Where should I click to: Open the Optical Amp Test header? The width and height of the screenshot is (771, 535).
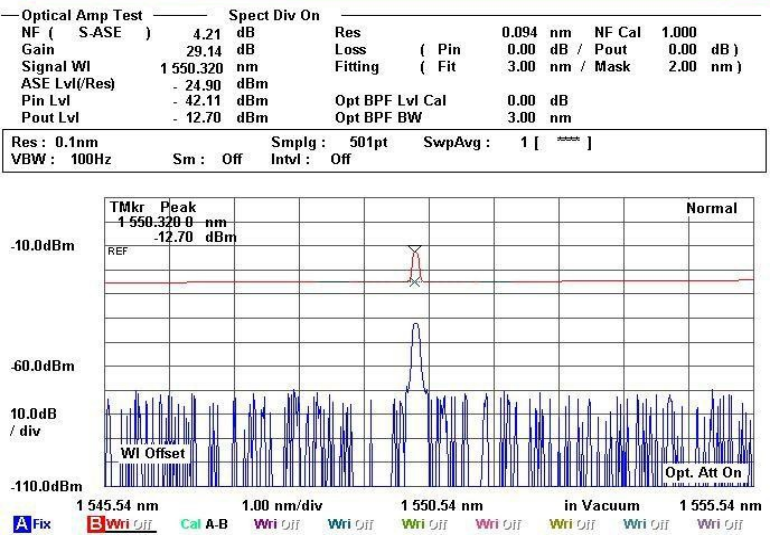point(82,16)
